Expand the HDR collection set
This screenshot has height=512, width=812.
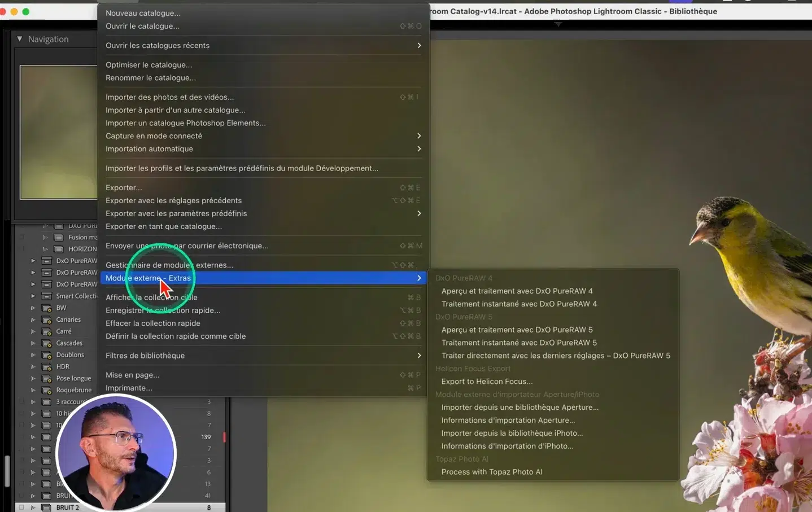[33, 367]
